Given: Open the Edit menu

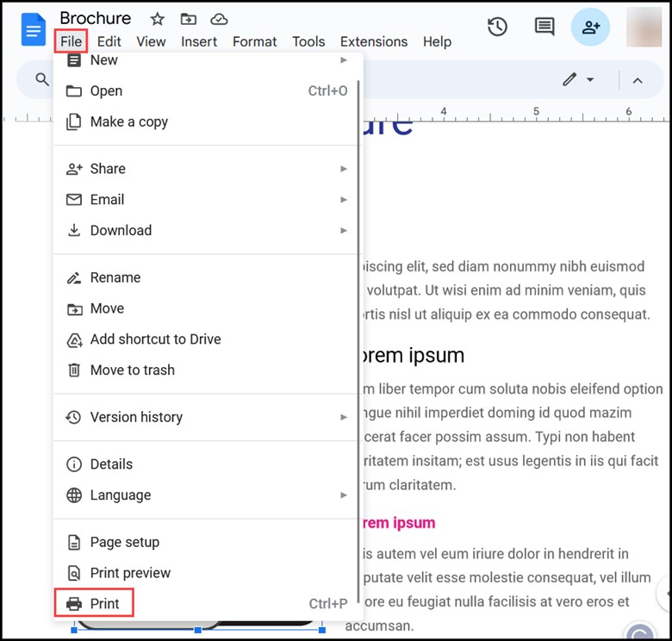Looking at the screenshot, I should (109, 41).
